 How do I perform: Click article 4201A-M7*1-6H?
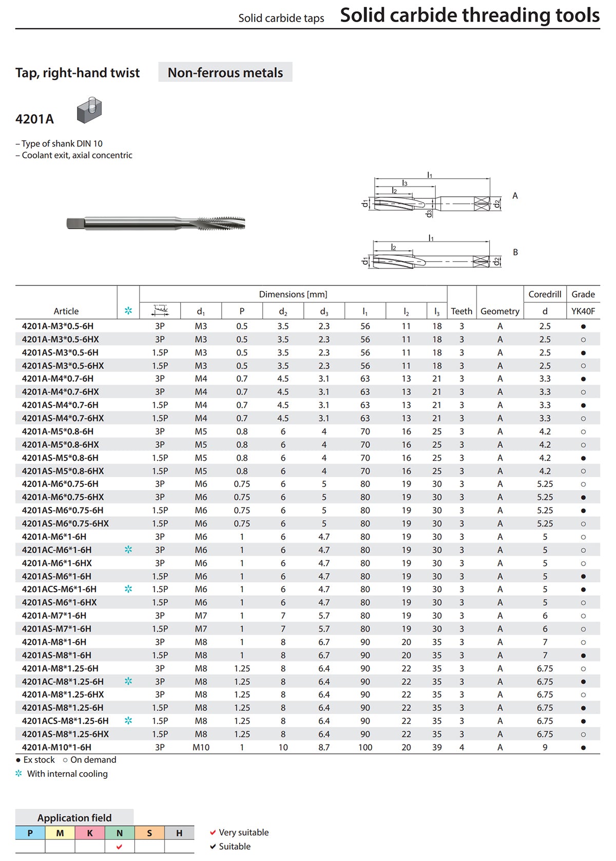point(54,615)
